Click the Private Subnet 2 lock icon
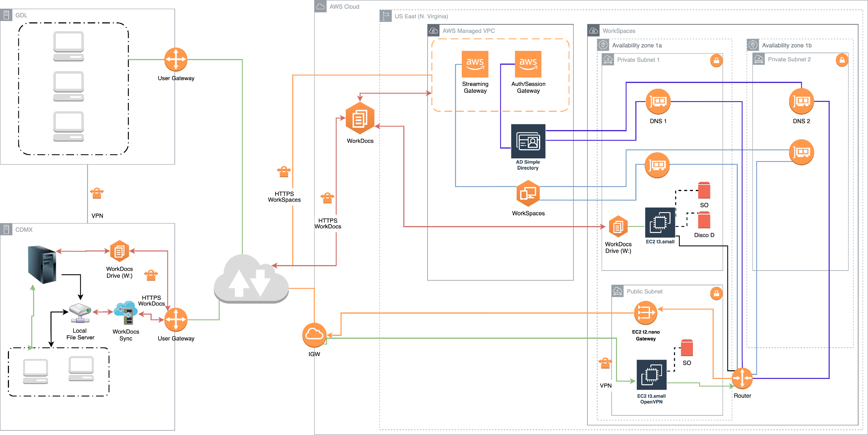868x435 pixels. (842, 60)
